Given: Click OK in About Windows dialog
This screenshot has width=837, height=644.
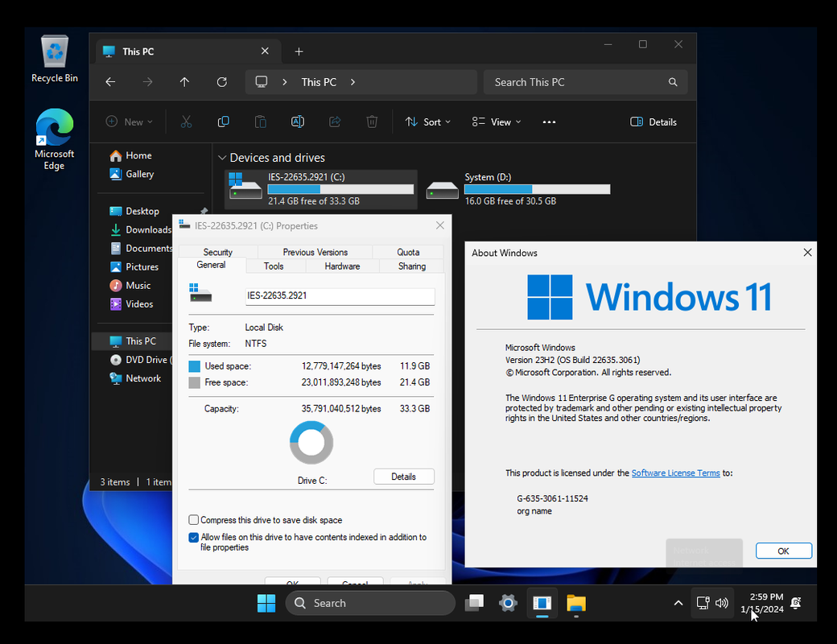Looking at the screenshot, I should pos(784,551).
